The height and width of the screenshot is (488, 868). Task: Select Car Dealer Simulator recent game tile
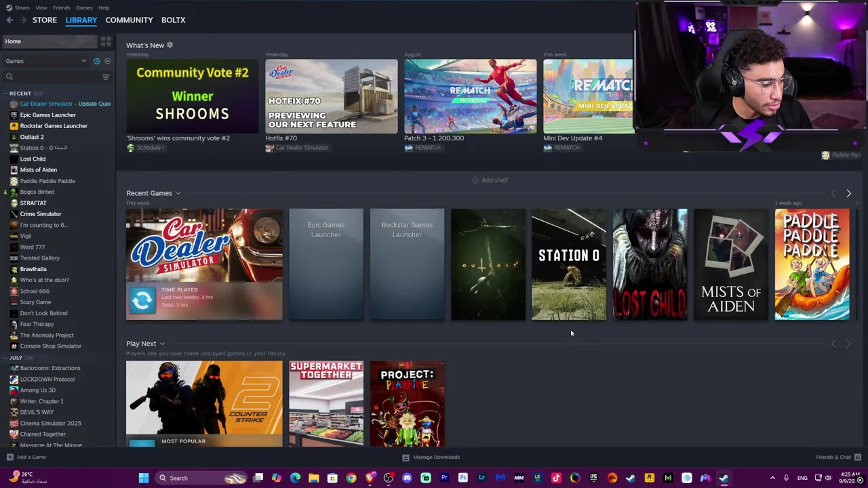pos(204,264)
